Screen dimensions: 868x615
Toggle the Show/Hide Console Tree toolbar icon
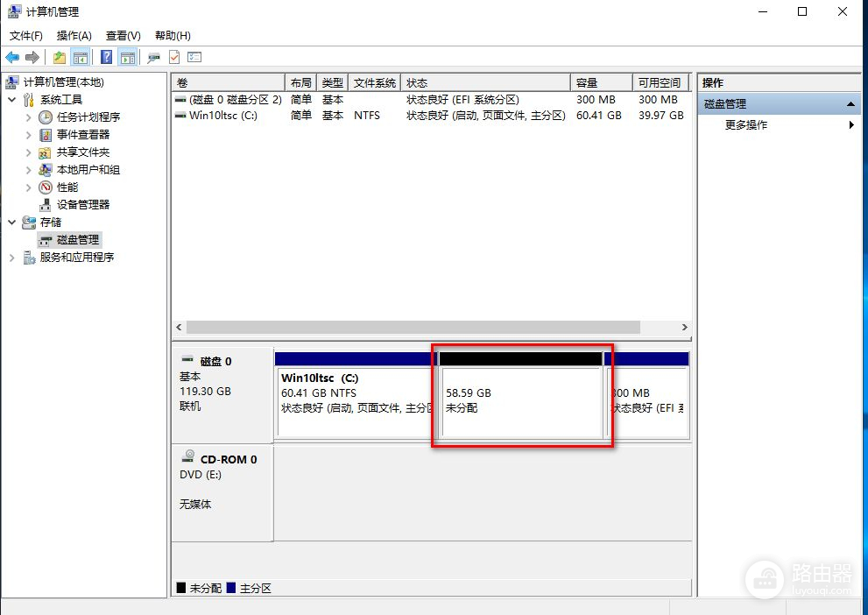coord(81,57)
